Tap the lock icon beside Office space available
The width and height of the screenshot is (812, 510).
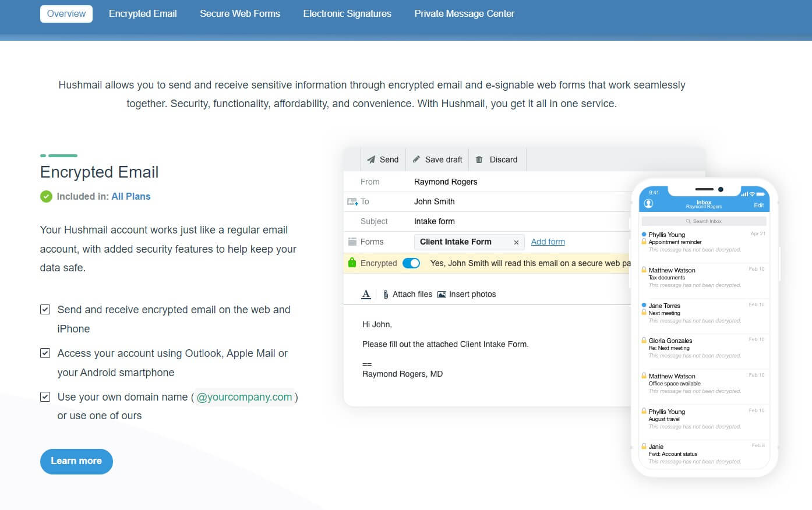pyautogui.click(x=644, y=376)
